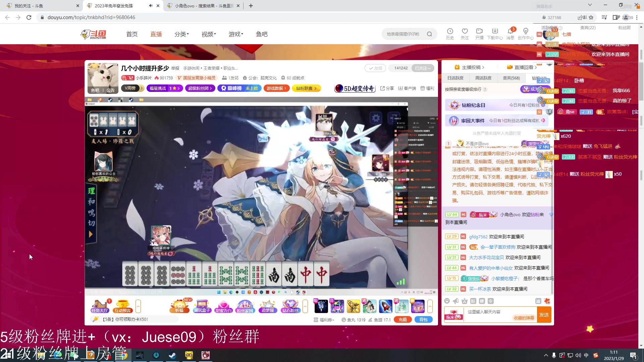Show hidden system tray icons

coord(546,355)
